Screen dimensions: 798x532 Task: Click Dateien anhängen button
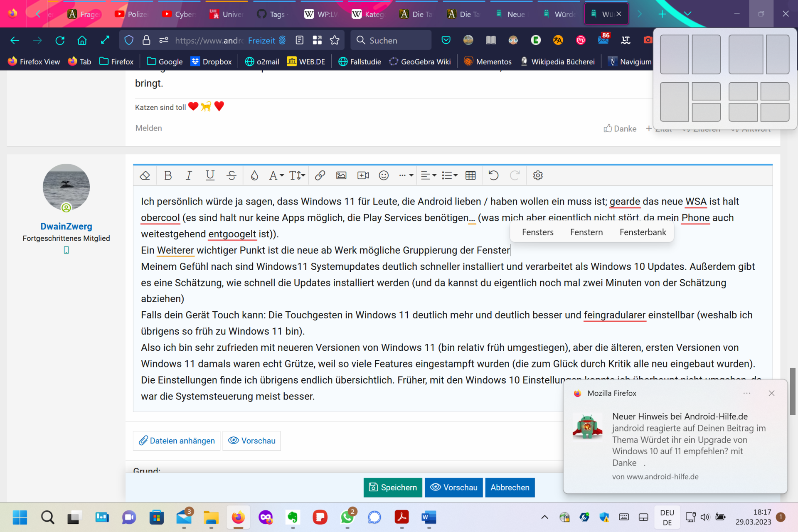point(177,441)
